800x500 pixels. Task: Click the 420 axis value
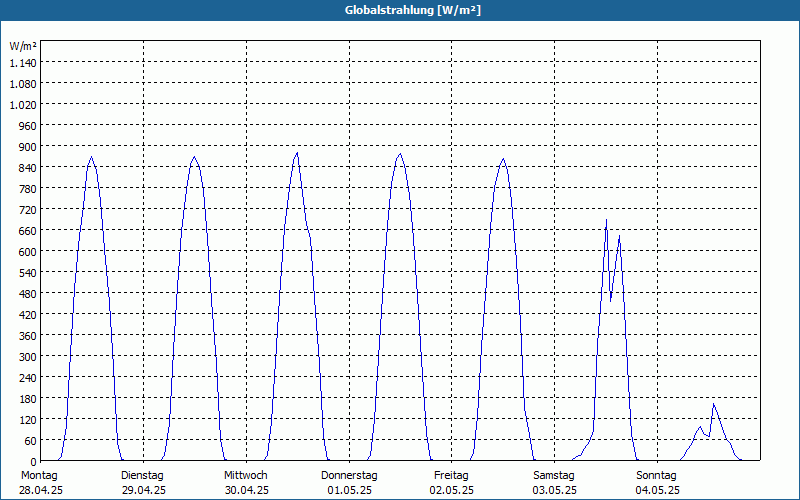tap(28, 315)
